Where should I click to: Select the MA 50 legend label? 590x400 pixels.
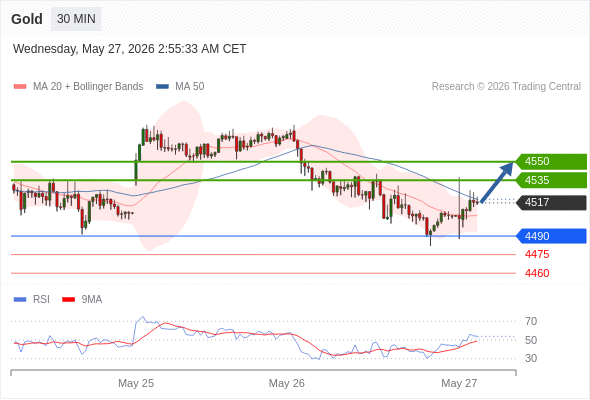[190, 87]
